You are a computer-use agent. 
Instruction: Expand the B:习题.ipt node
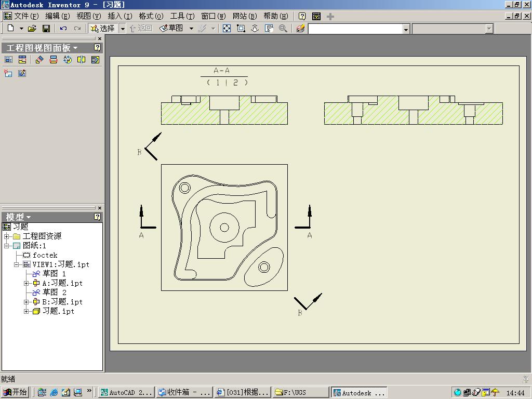tap(26, 302)
